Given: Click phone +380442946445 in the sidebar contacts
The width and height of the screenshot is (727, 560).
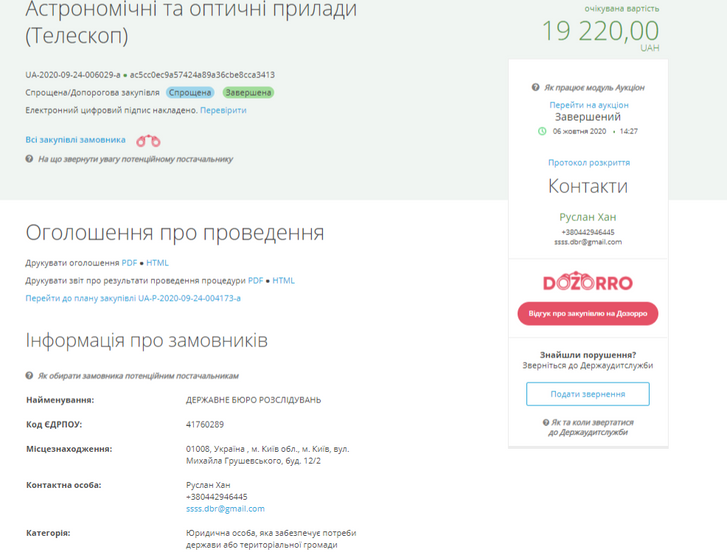Looking at the screenshot, I should coord(588,232).
